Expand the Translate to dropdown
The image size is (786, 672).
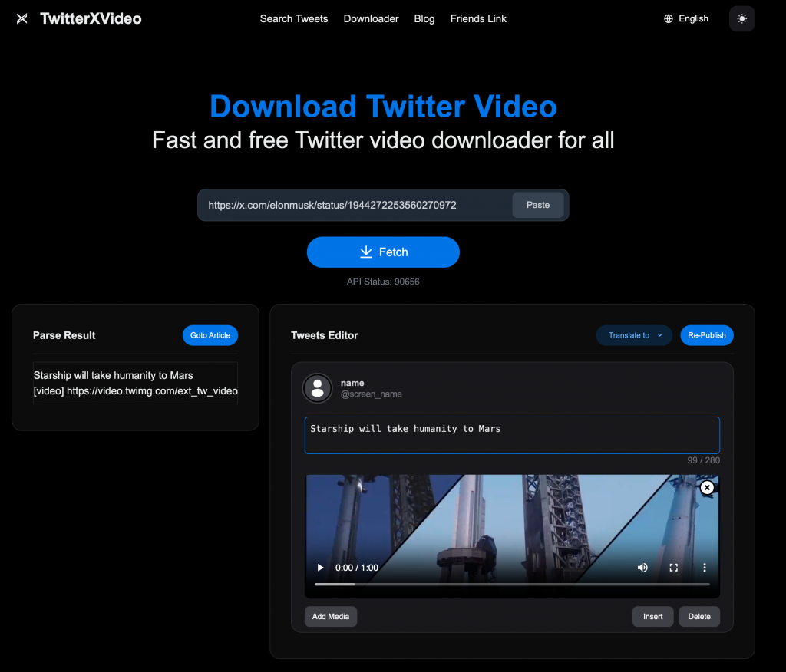[634, 335]
